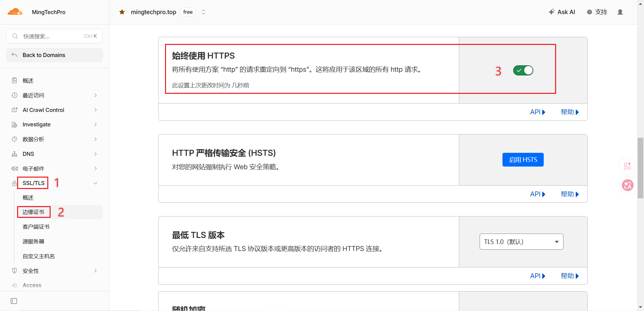This screenshot has width=644, height=311.
Task: Click the 启用 HSTS button
Action: 523,160
